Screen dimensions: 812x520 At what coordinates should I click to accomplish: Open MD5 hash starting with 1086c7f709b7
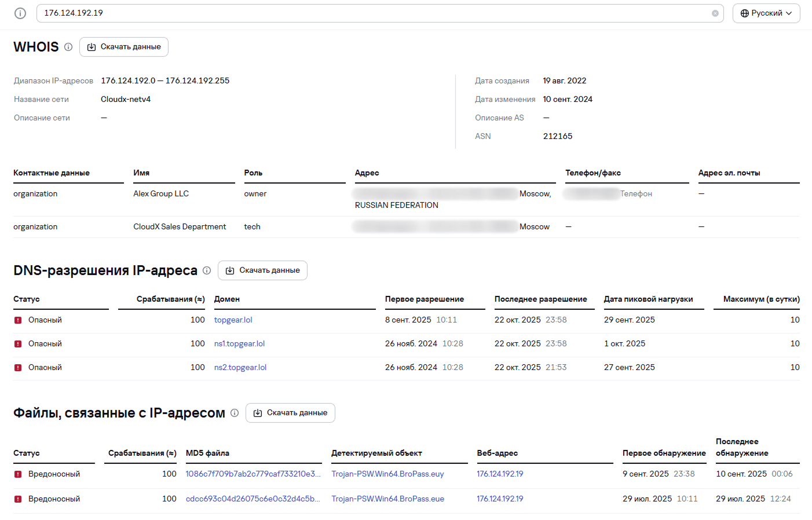(253, 474)
